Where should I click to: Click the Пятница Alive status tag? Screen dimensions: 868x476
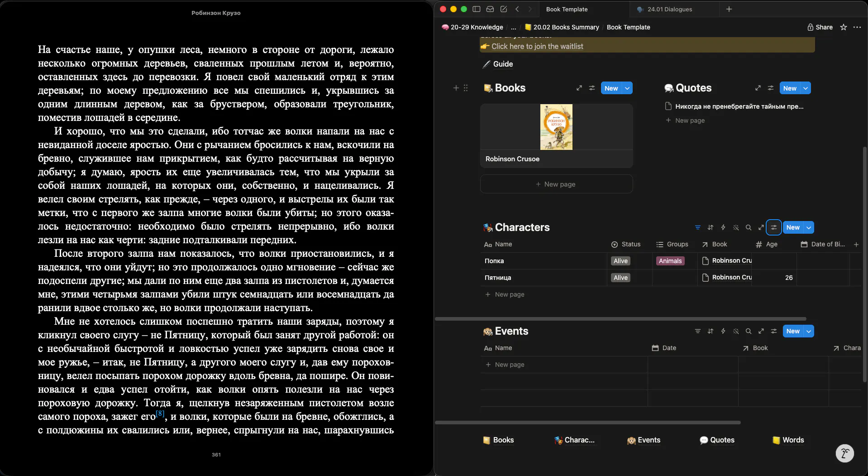pyautogui.click(x=620, y=278)
